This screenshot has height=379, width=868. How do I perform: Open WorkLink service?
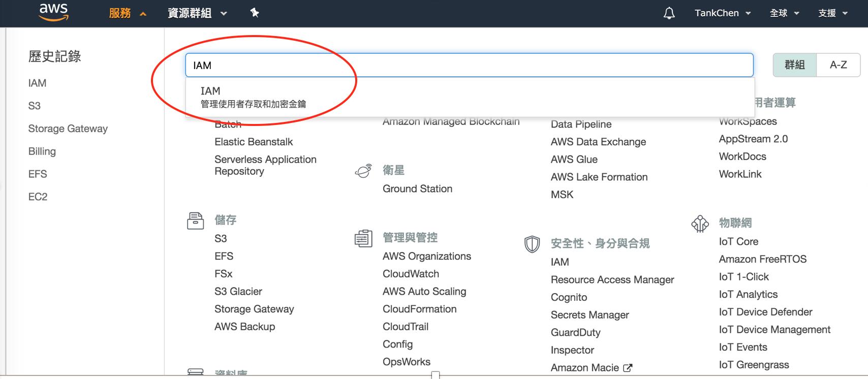[740, 174]
